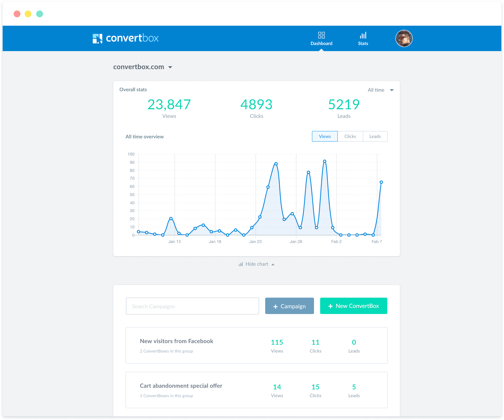Click the 'Overall stats' heading
This screenshot has width=504, height=420.
(x=133, y=90)
